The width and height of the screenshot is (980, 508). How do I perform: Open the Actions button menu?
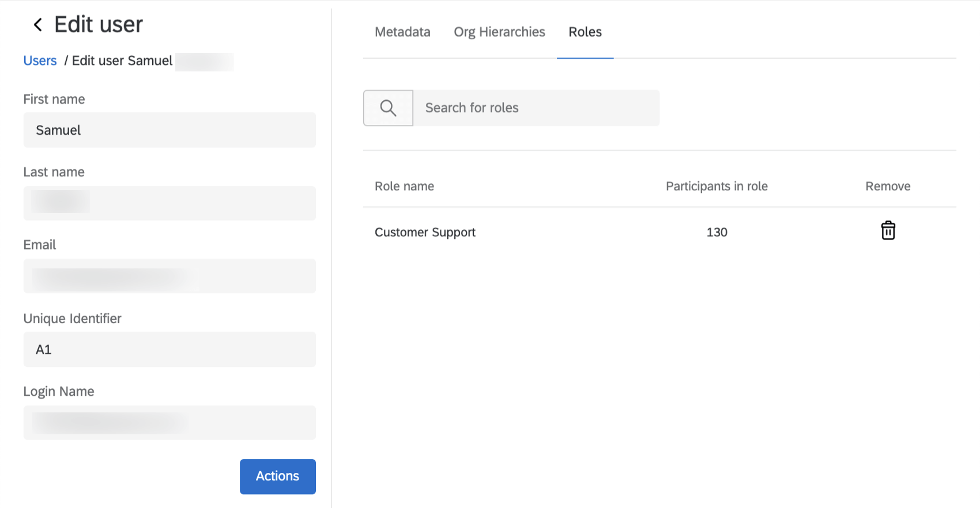(277, 476)
